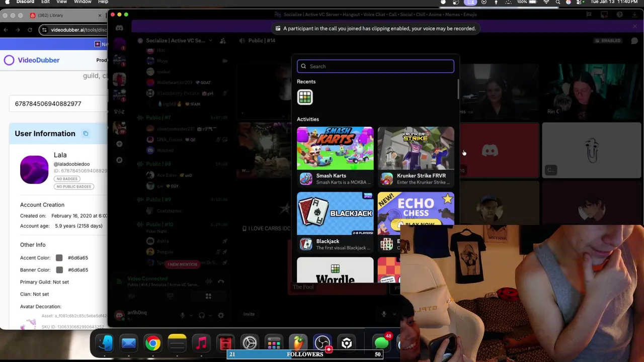
Task: Focus the activities Search field
Action: [x=375, y=66]
